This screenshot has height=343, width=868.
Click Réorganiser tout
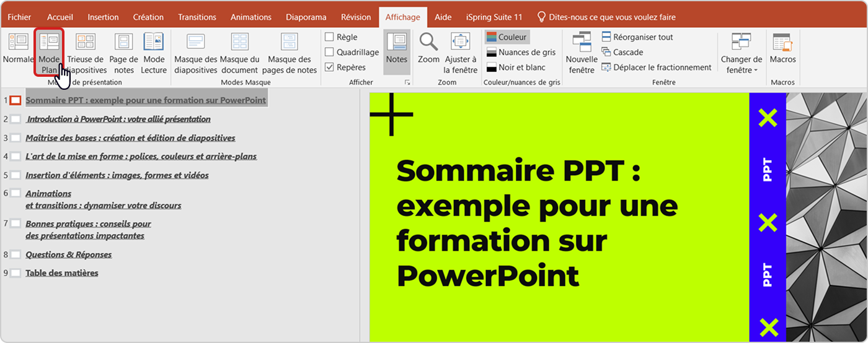pos(637,37)
